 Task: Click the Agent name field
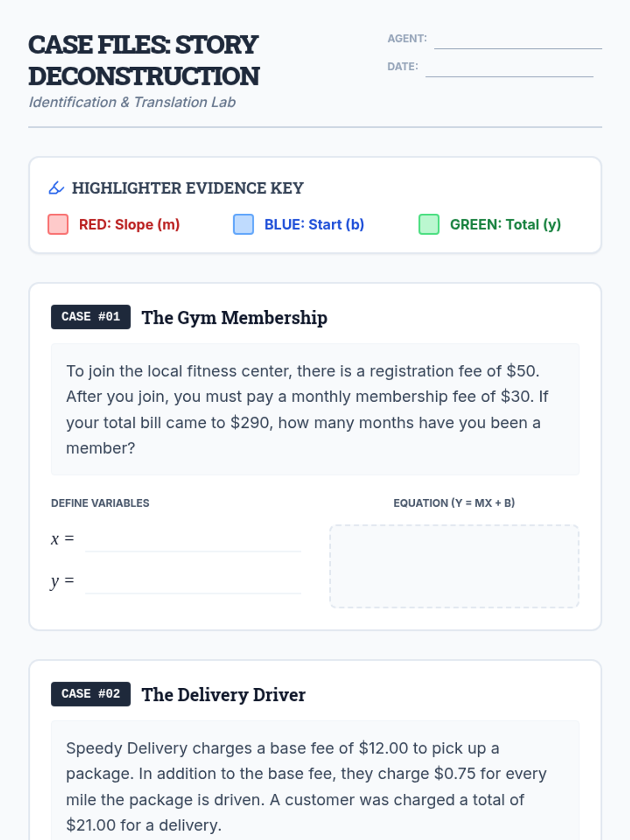click(x=518, y=39)
